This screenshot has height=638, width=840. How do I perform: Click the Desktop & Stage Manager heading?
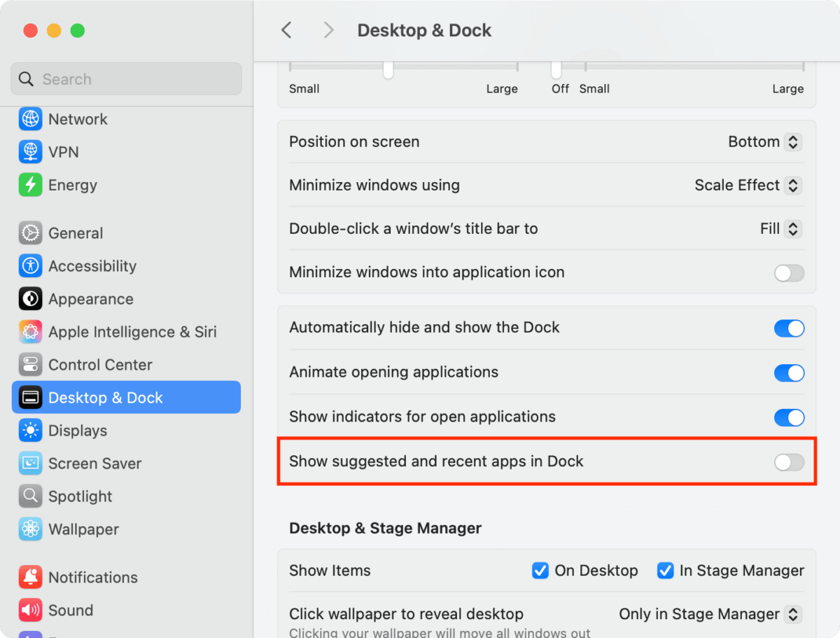click(x=385, y=528)
